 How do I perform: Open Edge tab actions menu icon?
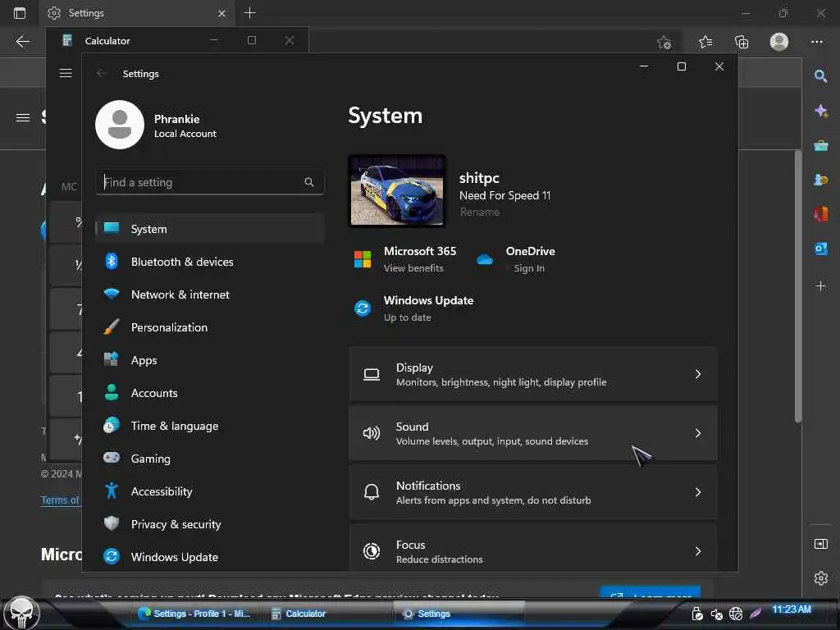pyautogui.click(x=20, y=13)
